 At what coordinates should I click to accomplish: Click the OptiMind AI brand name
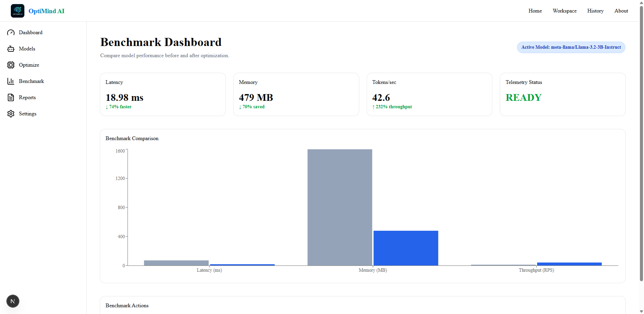coord(46,11)
